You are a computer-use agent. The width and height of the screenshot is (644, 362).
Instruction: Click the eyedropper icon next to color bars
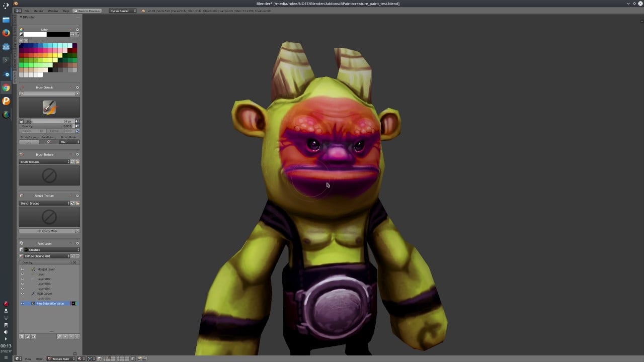tap(77, 34)
